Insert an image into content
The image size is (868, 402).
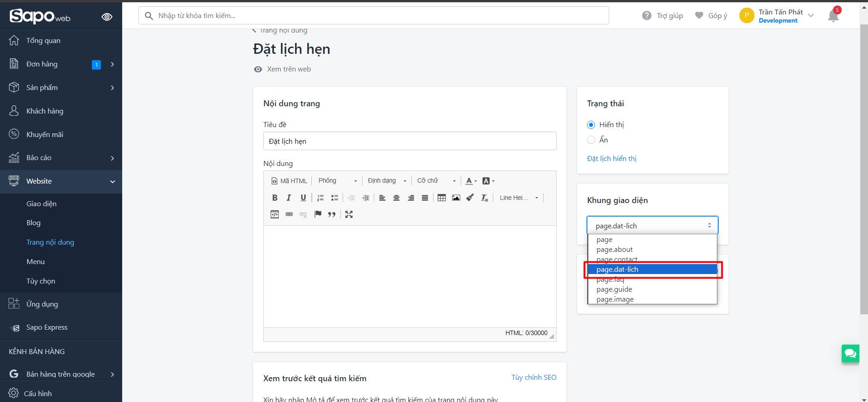point(456,198)
